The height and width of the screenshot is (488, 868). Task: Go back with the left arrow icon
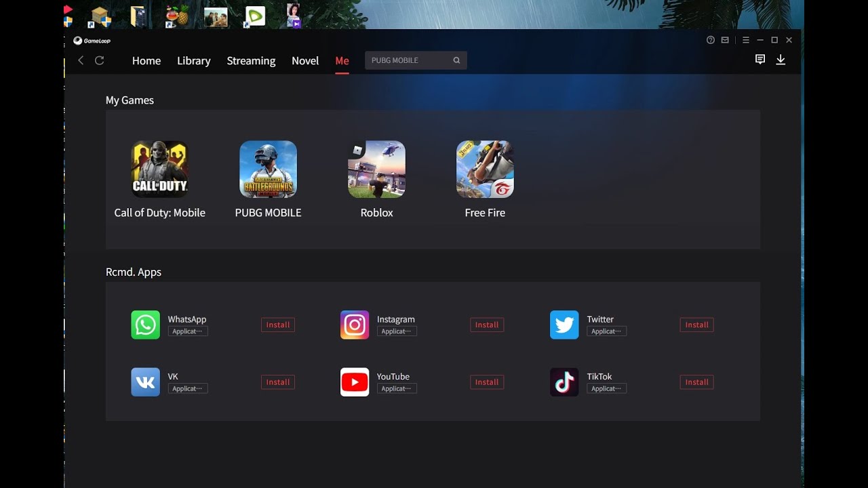81,60
